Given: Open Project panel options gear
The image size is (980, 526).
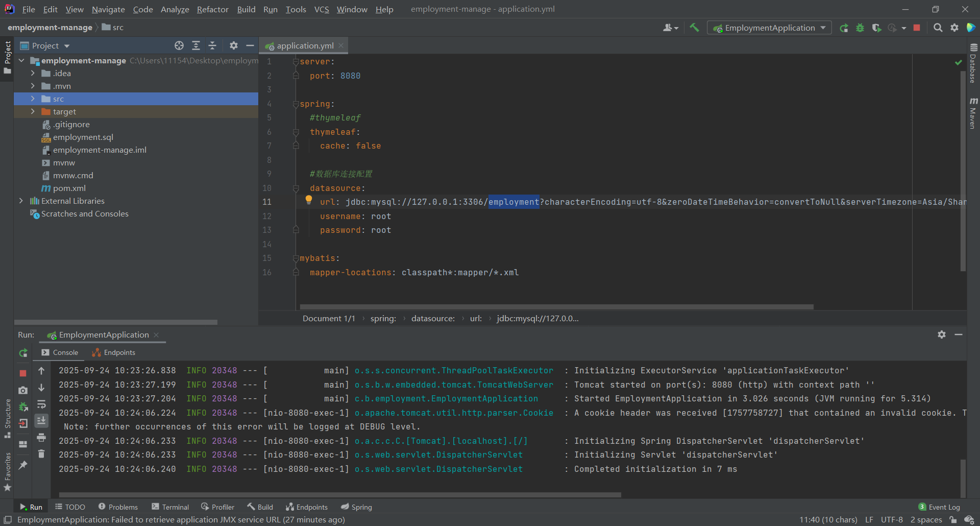Looking at the screenshot, I should point(234,45).
